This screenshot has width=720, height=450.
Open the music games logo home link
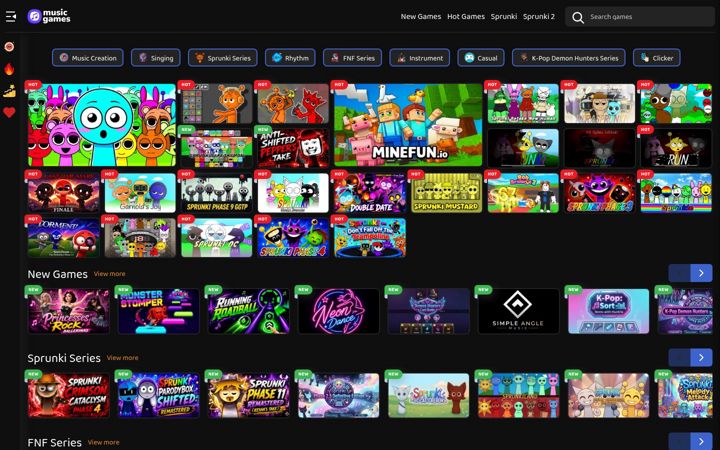pyautogui.click(x=49, y=17)
